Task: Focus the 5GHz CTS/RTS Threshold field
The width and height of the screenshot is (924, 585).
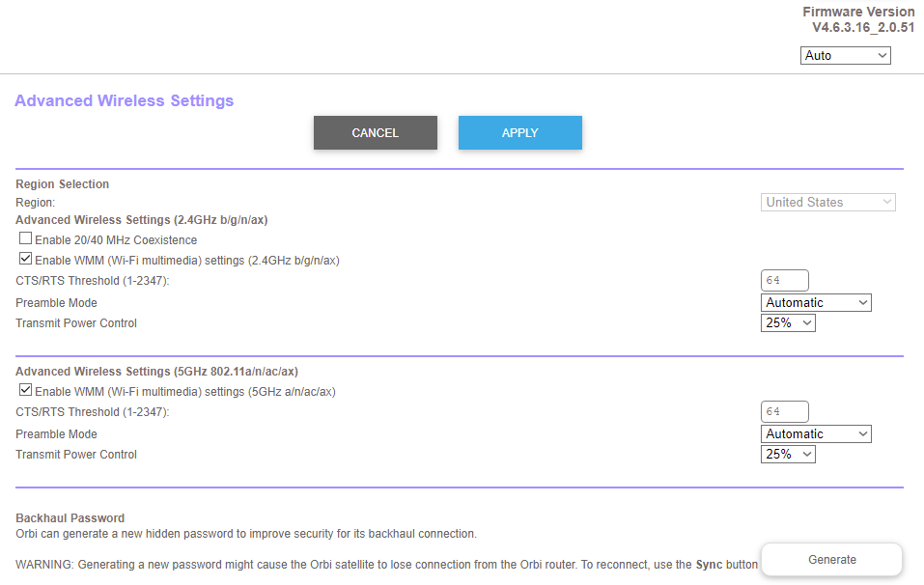Action: tap(784, 412)
